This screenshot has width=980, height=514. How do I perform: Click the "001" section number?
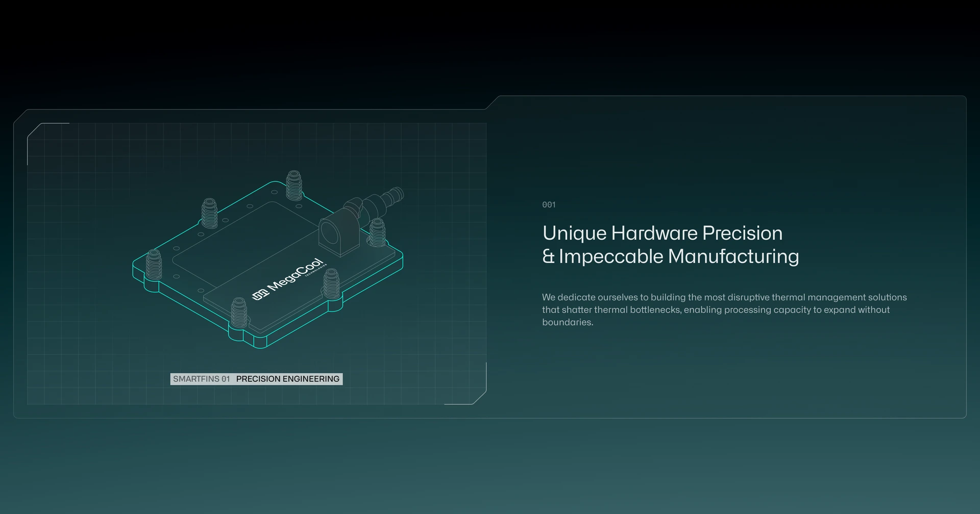[549, 204]
